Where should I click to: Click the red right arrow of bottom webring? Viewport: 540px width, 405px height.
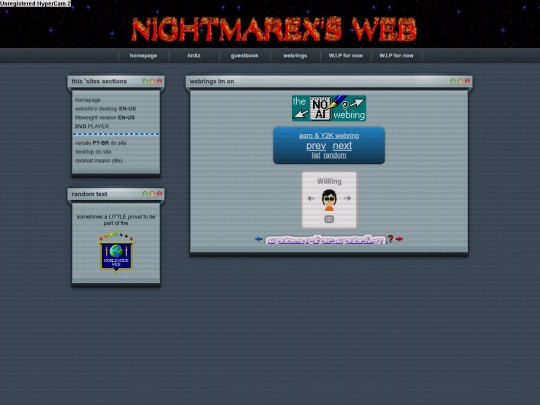(399, 239)
